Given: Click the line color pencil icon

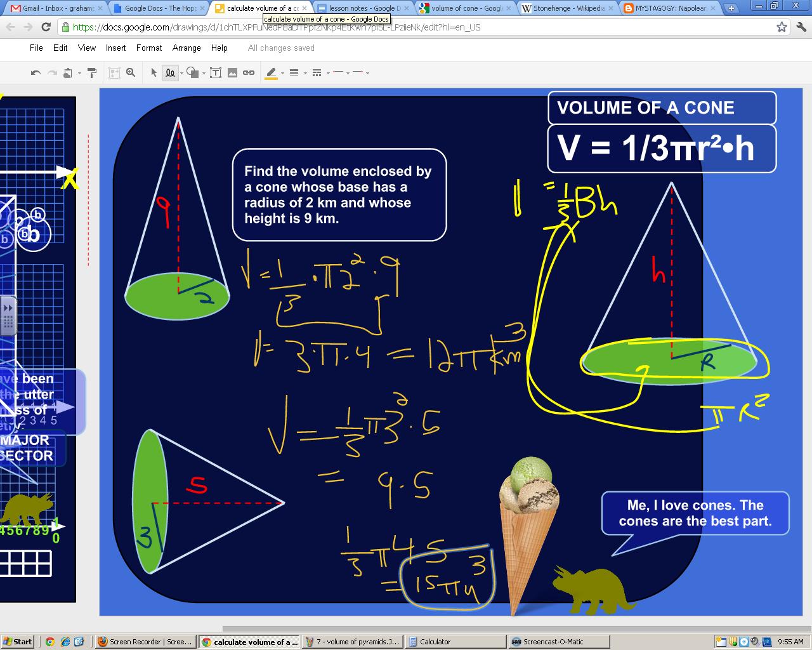Looking at the screenshot, I should [272, 73].
